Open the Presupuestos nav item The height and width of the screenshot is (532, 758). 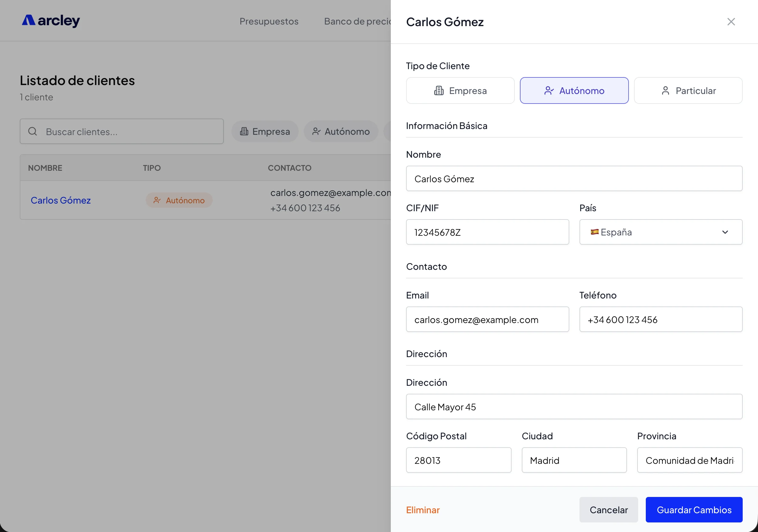tap(269, 21)
